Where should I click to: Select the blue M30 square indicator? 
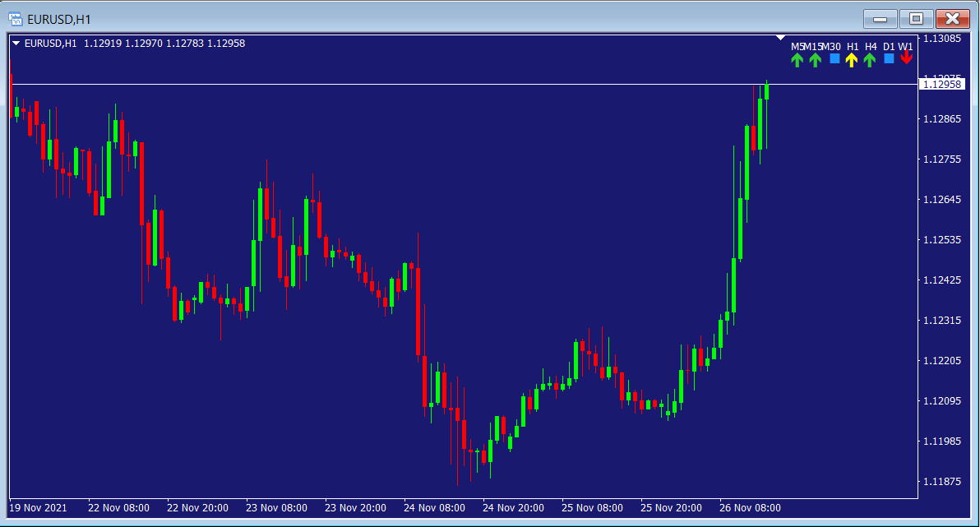(834, 59)
